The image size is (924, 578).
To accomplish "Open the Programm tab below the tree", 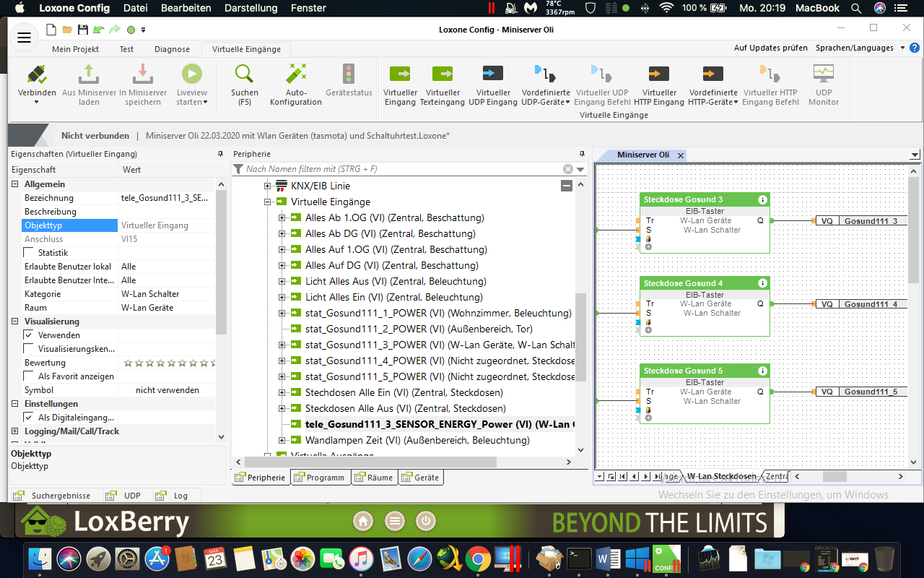I will pos(321,478).
